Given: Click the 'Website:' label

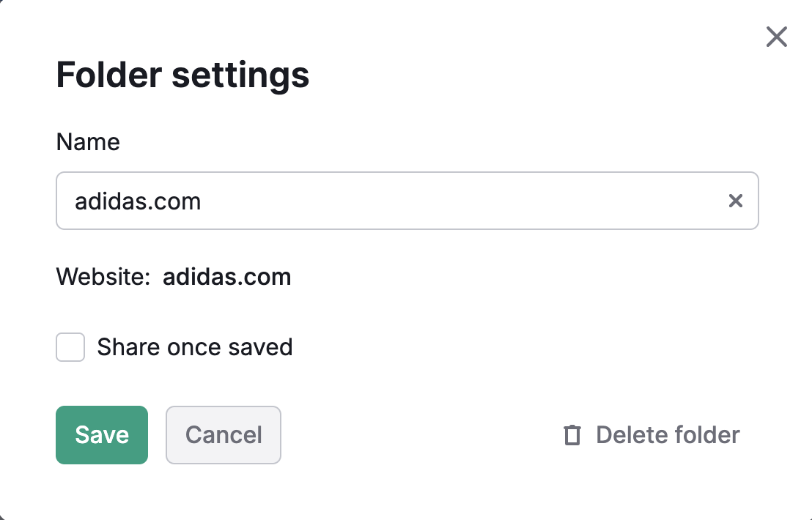Looking at the screenshot, I should pyautogui.click(x=103, y=277).
